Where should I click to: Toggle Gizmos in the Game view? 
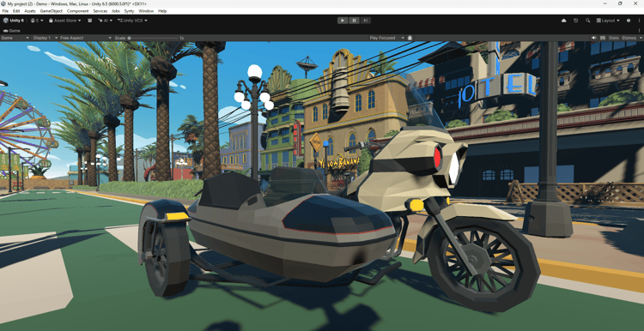pyautogui.click(x=629, y=38)
